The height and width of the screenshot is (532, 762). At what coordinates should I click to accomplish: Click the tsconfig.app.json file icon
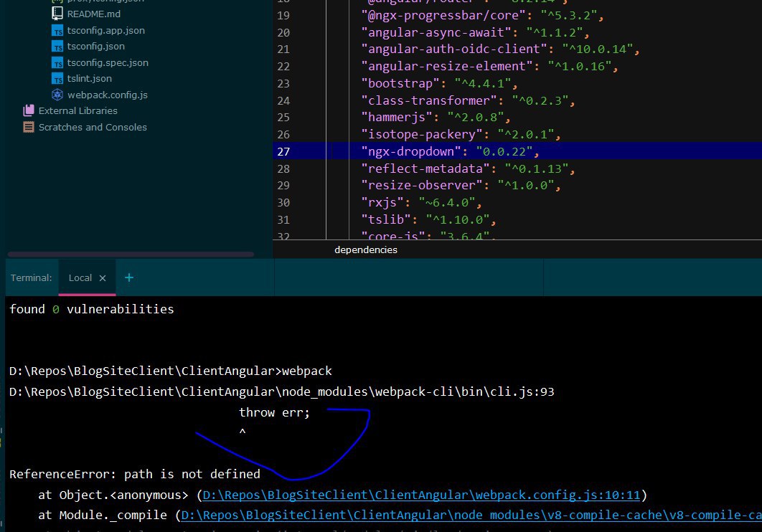pos(57,31)
